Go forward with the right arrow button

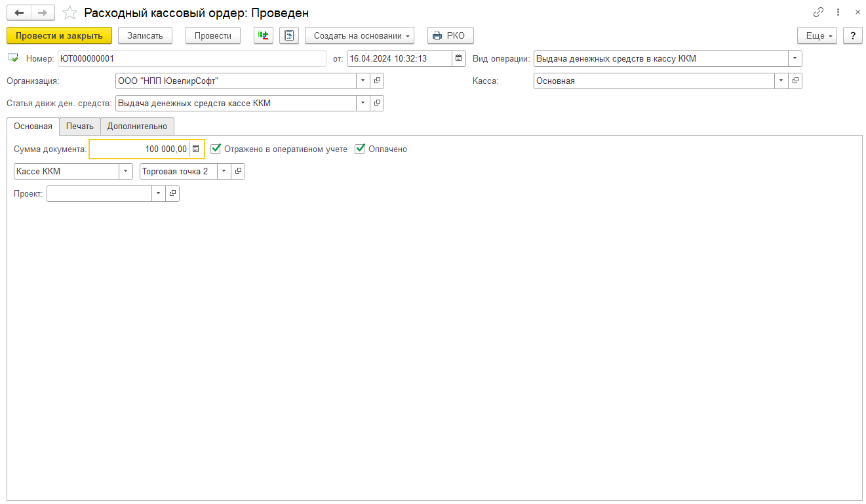click(x=43, y=12)
